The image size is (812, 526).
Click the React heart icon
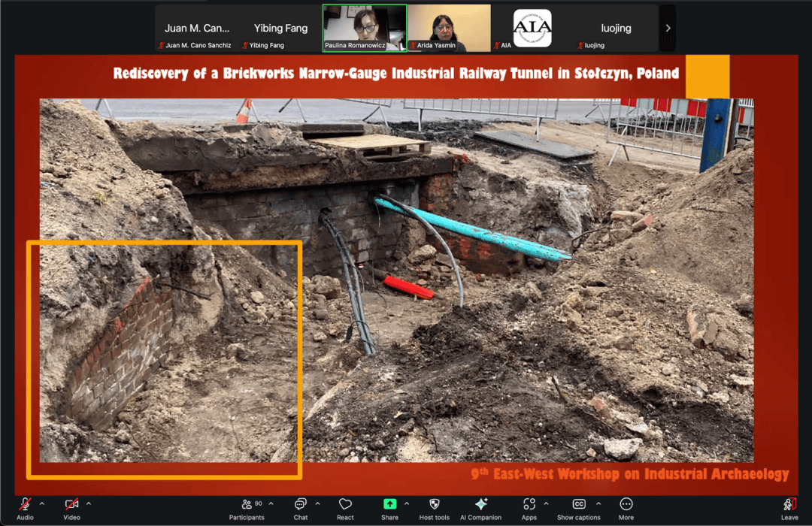(x=345, y=504)
